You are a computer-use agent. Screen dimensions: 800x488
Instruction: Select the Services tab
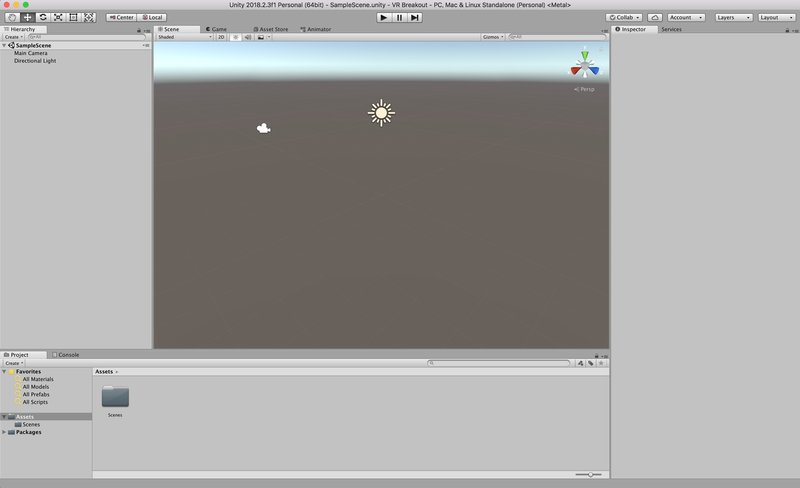671,29
